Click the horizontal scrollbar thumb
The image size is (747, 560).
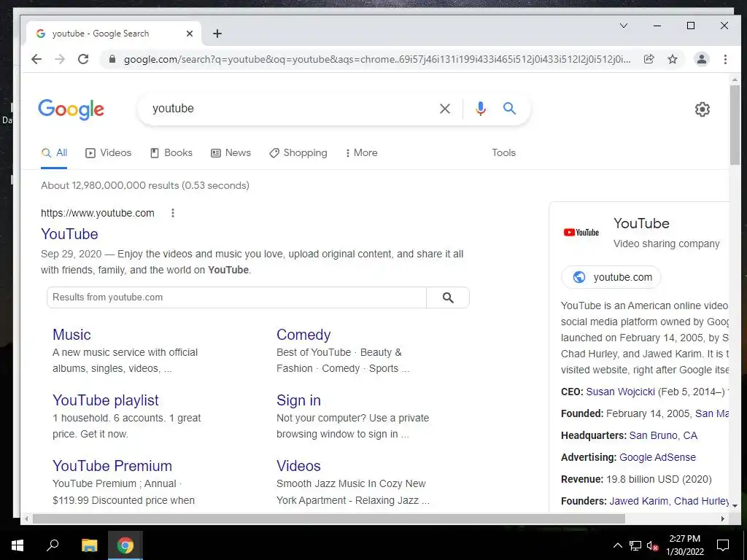[329, 518]
